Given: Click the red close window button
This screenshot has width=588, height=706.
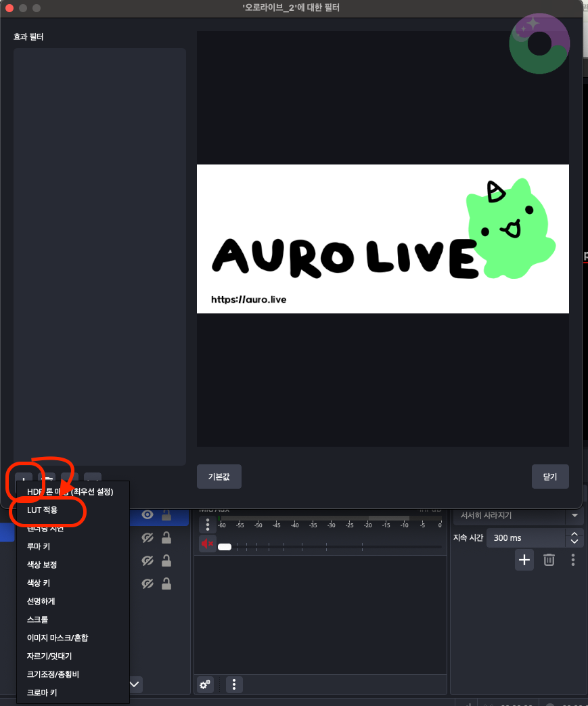Looking at the screenshot, I should click(9, 8).
